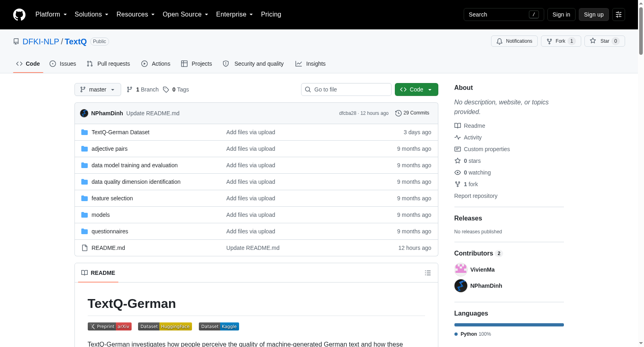Open the Releases heading link

pos(468,218)
